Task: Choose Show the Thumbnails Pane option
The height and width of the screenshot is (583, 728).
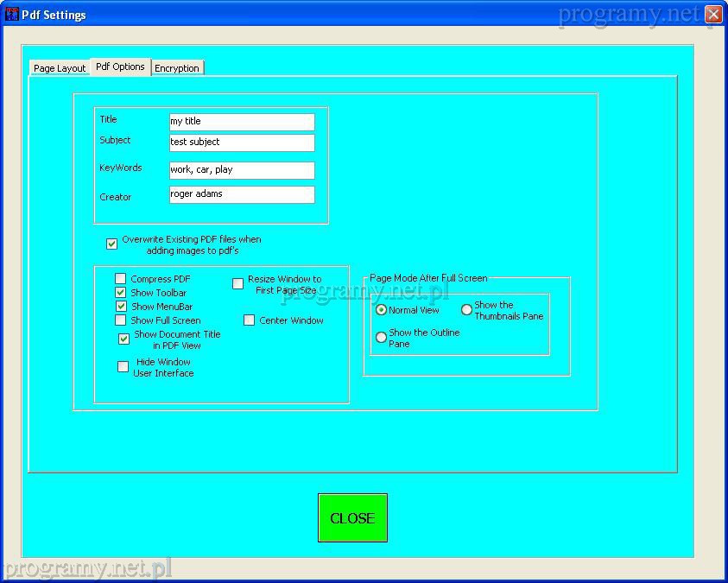Action: [466, 310]
